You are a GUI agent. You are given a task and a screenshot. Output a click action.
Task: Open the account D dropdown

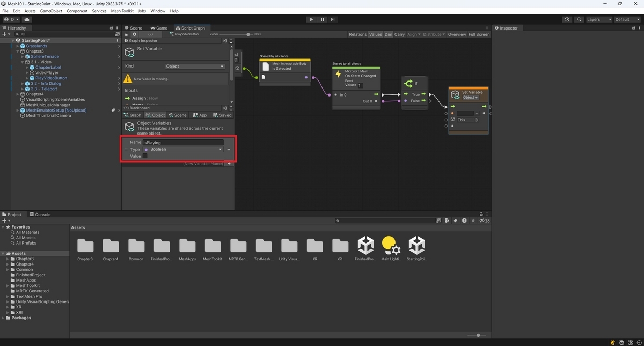[11, 19]
